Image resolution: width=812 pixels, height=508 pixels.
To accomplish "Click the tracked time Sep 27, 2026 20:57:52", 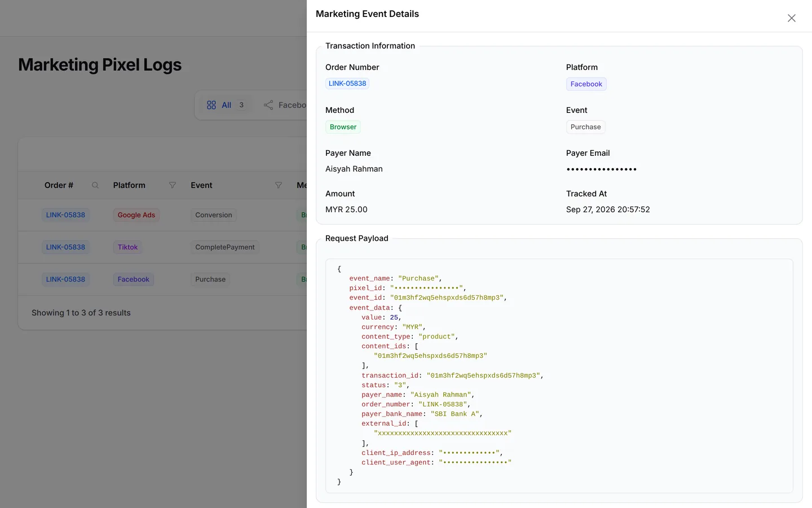I will pyautogui.click(x=608, y=209).
